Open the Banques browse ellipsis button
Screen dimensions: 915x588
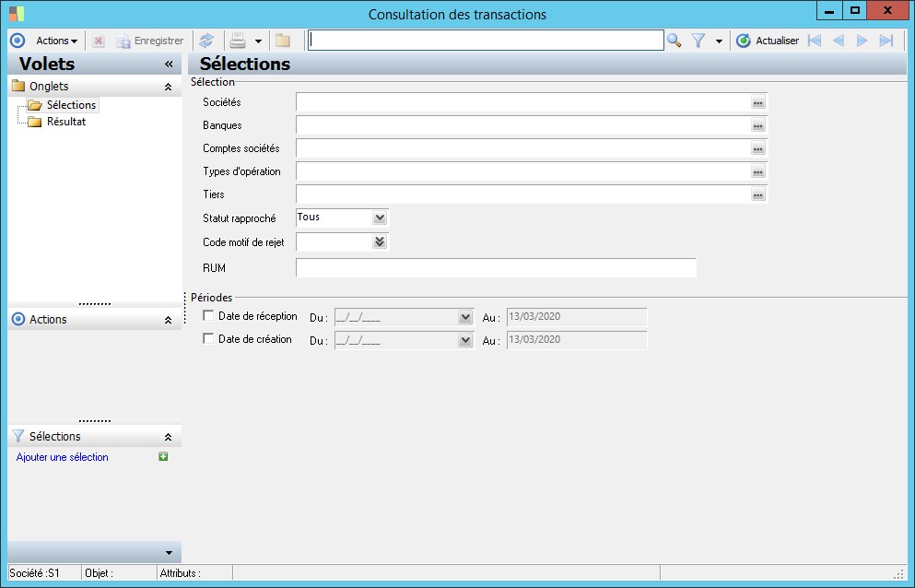coord(758,125)
